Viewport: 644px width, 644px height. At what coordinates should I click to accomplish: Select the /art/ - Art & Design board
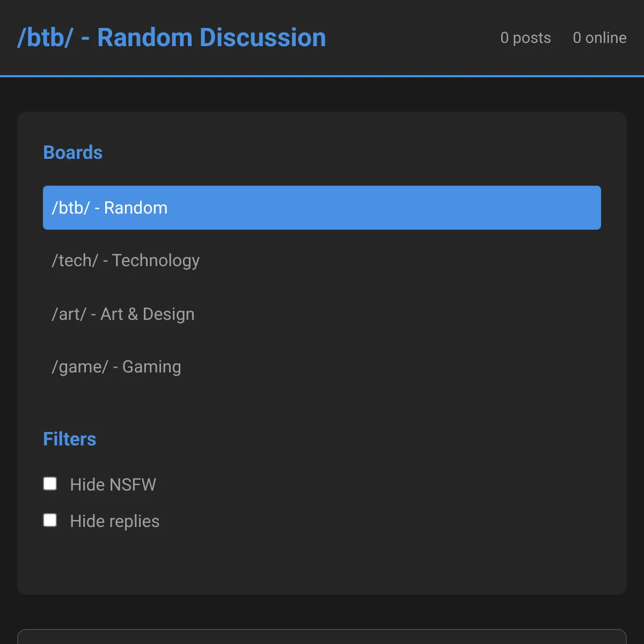coord(322,314)
